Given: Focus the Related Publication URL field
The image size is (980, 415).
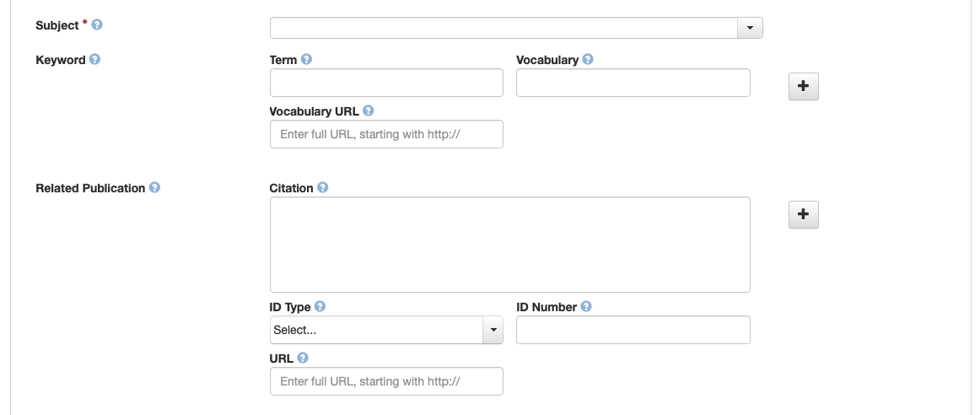Looking at the screenshot, I should tap(386, 381).
